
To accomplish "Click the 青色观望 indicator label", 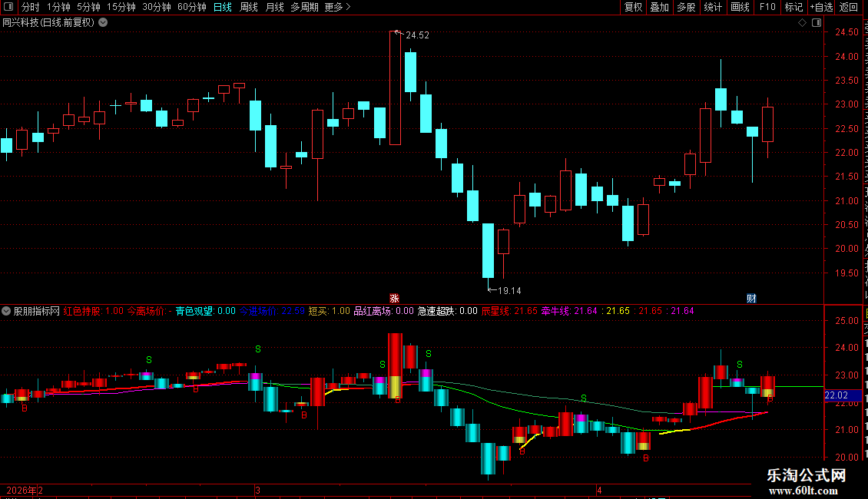I will point(205,311).
